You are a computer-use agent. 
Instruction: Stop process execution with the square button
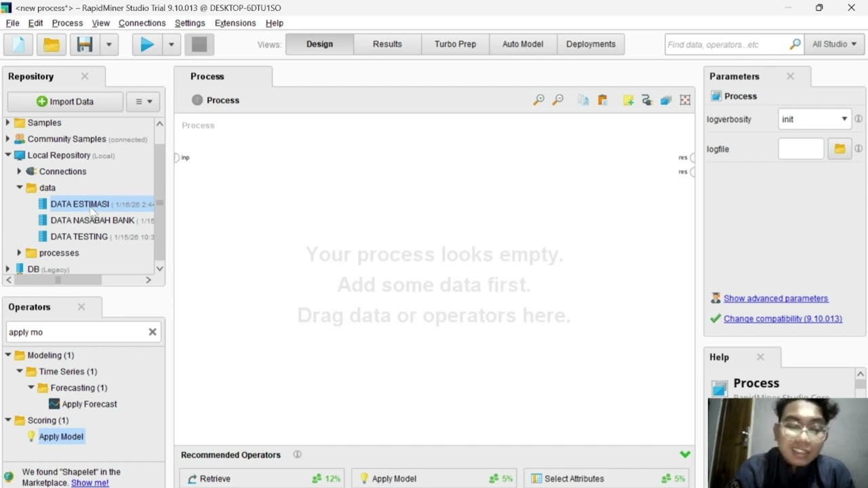click(199, 45)
